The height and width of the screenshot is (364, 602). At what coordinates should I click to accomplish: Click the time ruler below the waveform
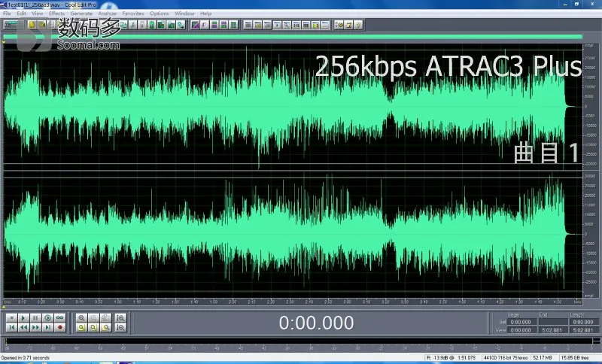tap(293, 302)
